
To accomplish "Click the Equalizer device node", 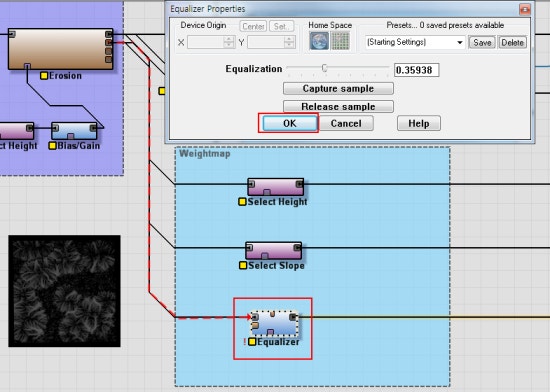I will [x=274, y=323].
